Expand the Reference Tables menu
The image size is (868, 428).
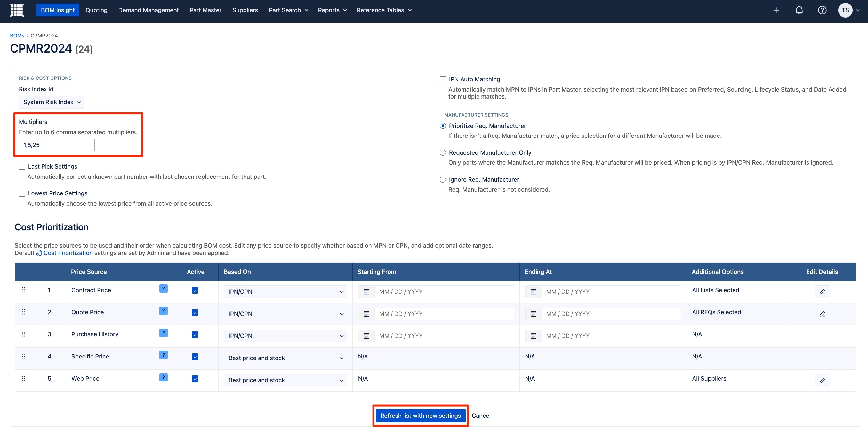pos(384,10)
